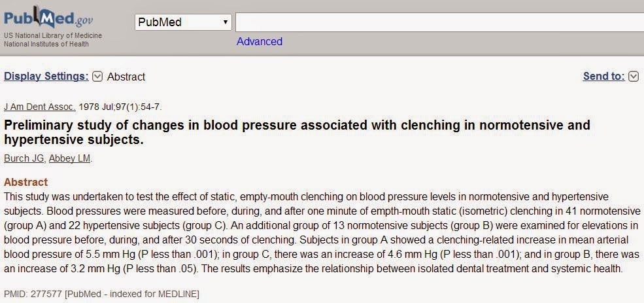Open author Burch JG link
This screenshot has height=303, width=644.
pos(24,158)
